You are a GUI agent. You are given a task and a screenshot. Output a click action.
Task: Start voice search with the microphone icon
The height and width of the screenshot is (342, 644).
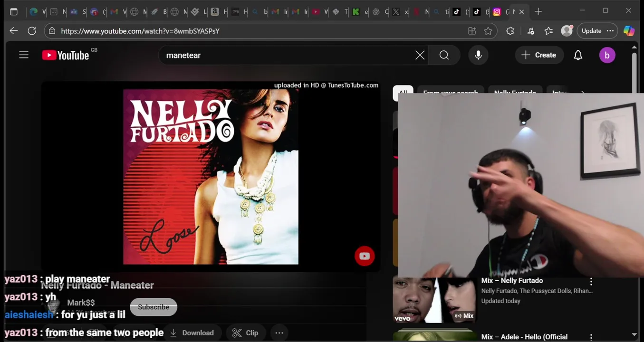pyautogui.click(x=478, y=55)
